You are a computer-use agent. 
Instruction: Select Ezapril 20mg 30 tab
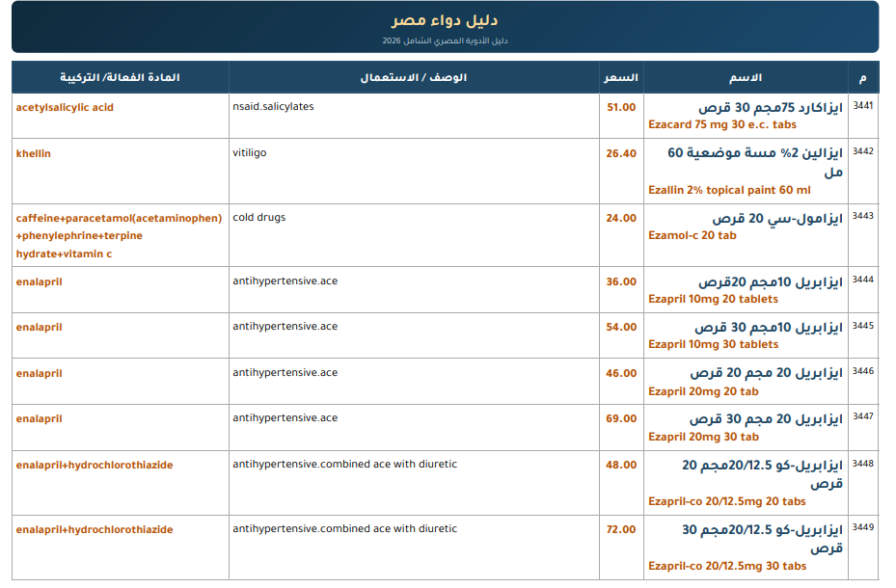703,437
